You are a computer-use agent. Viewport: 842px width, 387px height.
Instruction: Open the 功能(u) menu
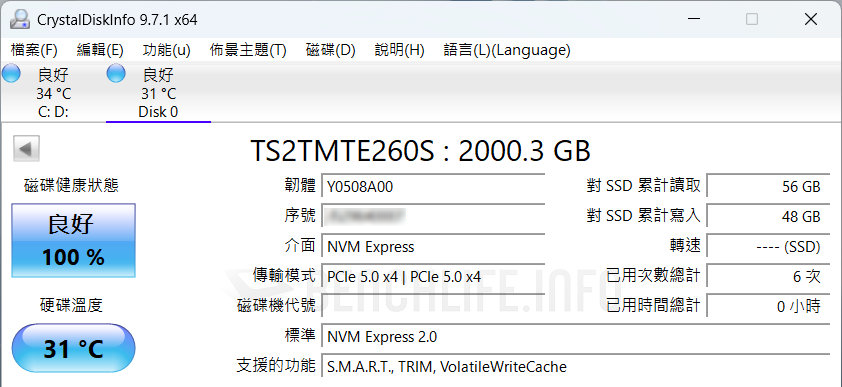166,50
